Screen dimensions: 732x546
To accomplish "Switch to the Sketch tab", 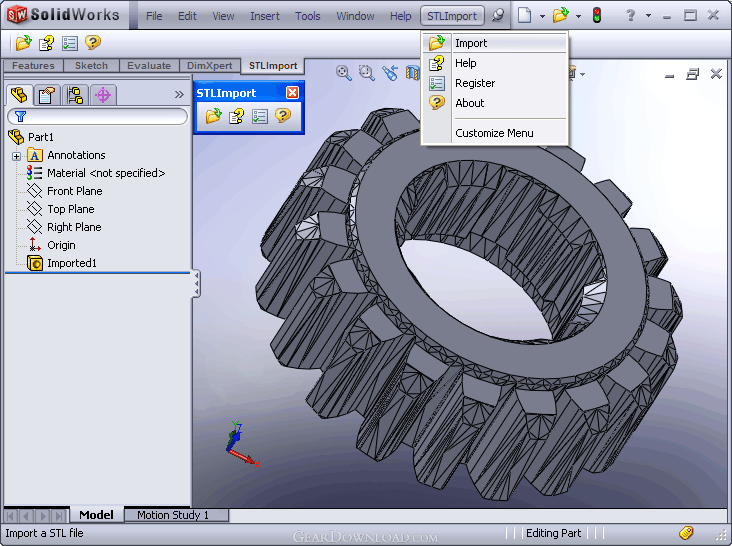I will click(92, 66).
